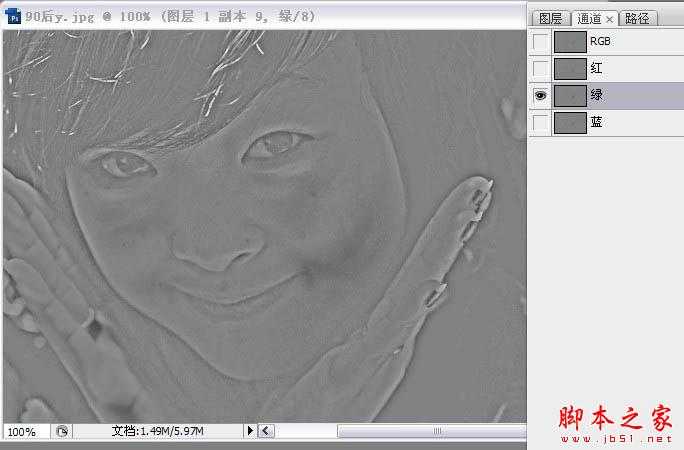Click the 红 (Red) channel thumbnail

[570, 69]
